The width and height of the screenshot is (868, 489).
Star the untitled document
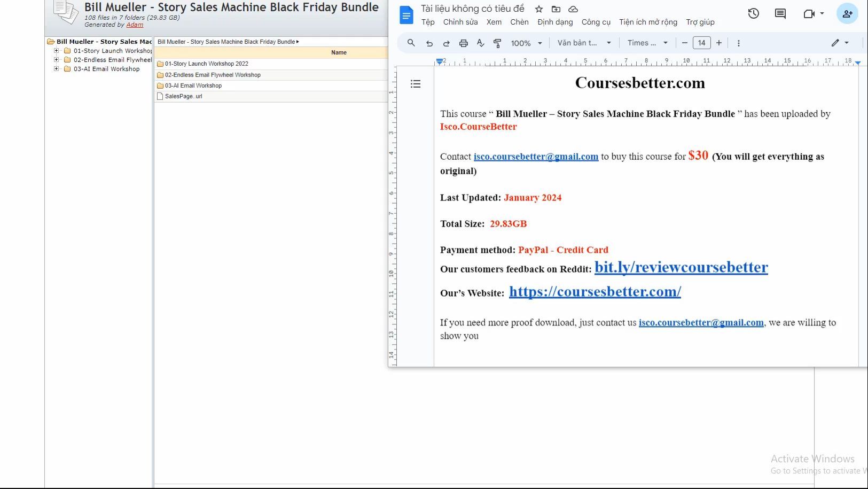[x=539, y=9]
